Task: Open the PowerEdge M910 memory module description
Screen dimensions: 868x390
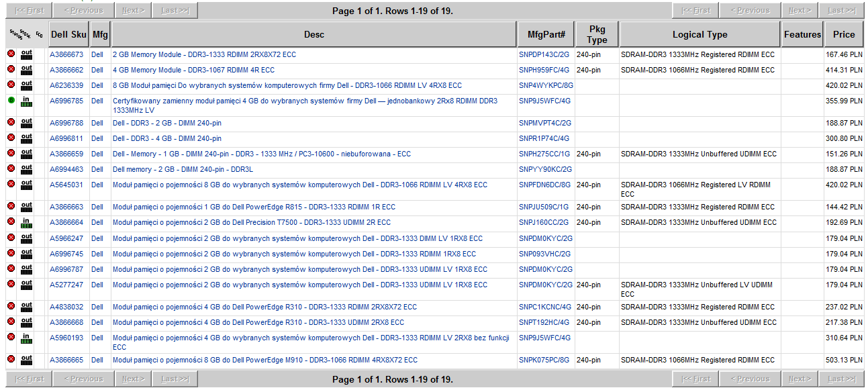Action: 265,360
